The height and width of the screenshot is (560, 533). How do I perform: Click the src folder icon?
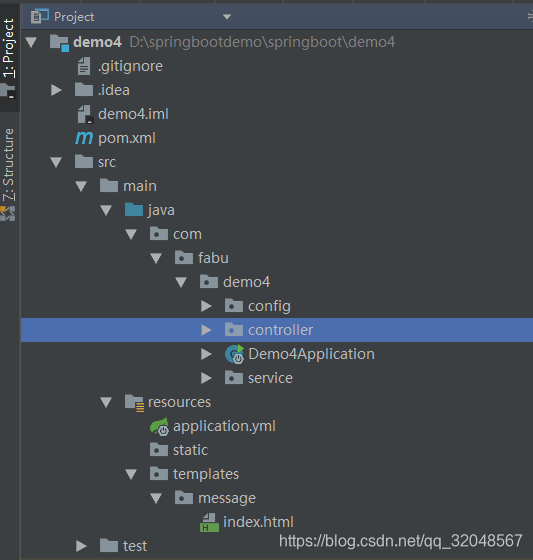[x=84, y=161]
